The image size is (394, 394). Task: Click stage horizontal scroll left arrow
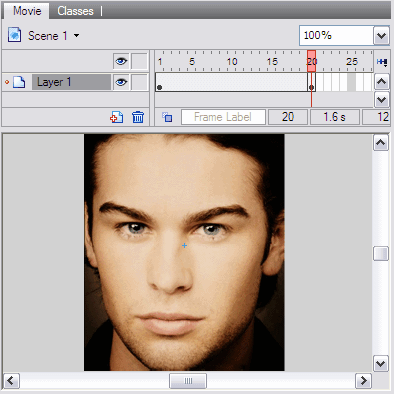(12, 381)
